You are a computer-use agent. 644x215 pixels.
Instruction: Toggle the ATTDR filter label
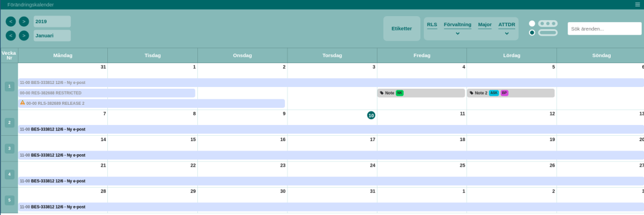click(506, 25)
